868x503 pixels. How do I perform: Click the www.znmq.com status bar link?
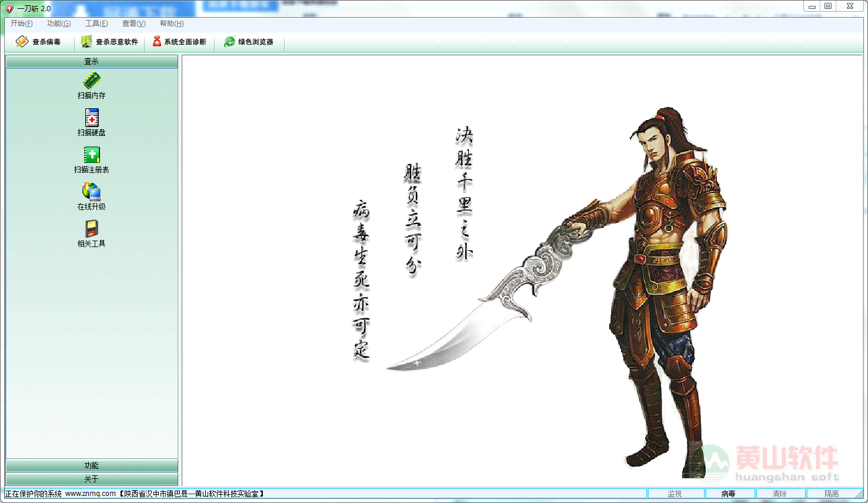91,494
